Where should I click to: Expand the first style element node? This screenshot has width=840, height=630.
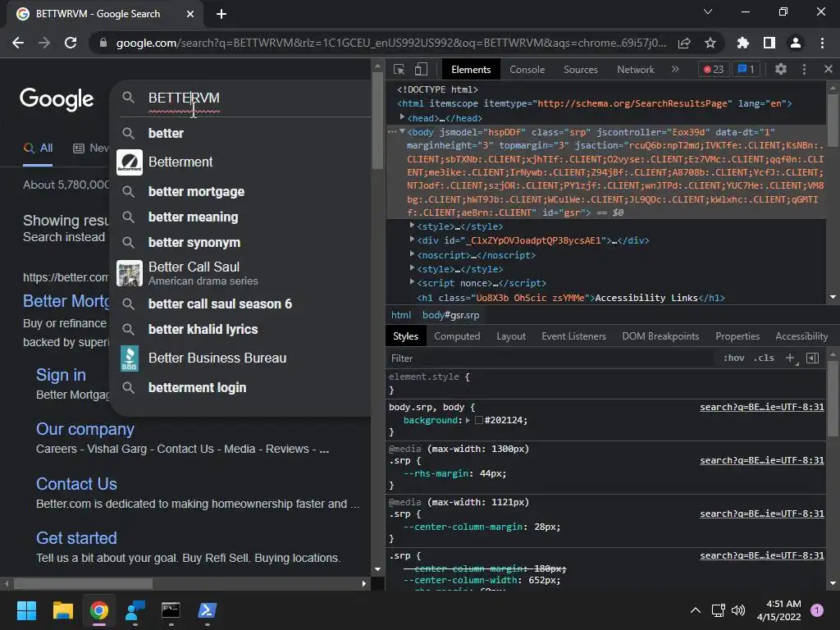[x=412, y=226]
